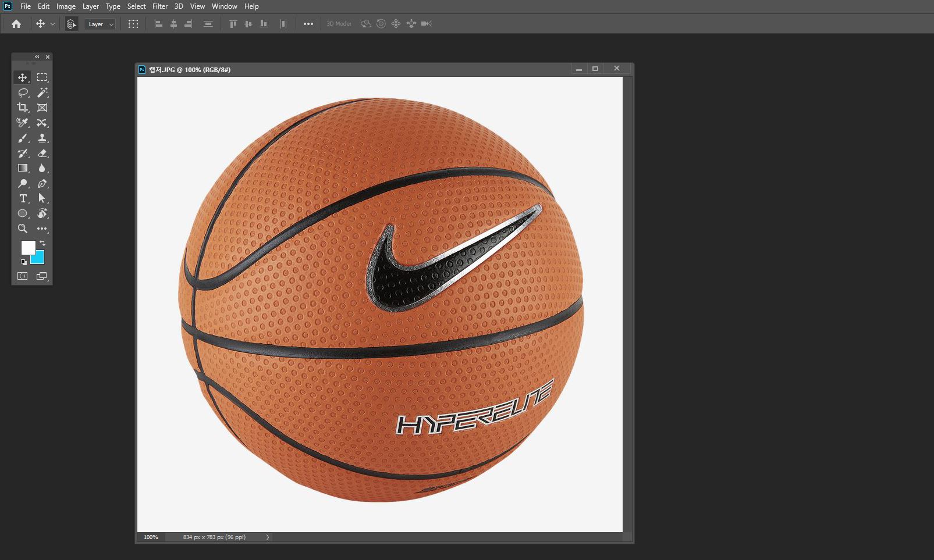Open Edit Toolbar three-dots in toolbox
Screen dimensions: 934x560
click(42, 229)
